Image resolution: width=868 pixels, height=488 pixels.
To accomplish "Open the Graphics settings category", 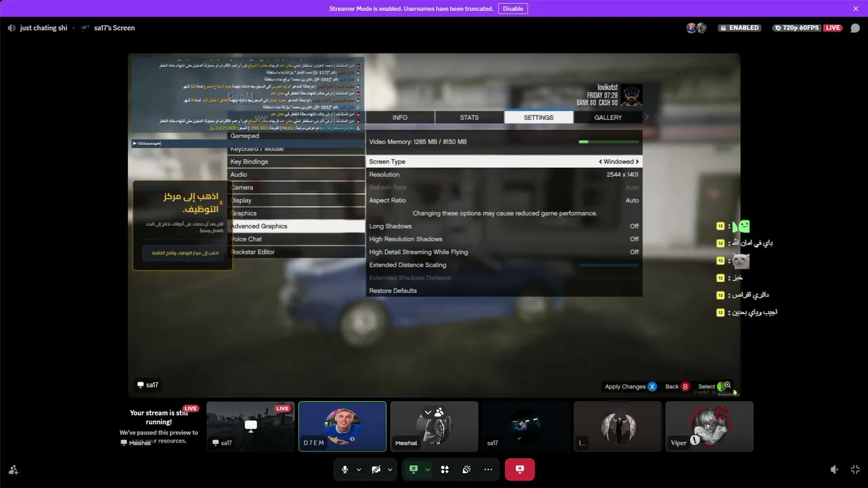I will 296,213.
